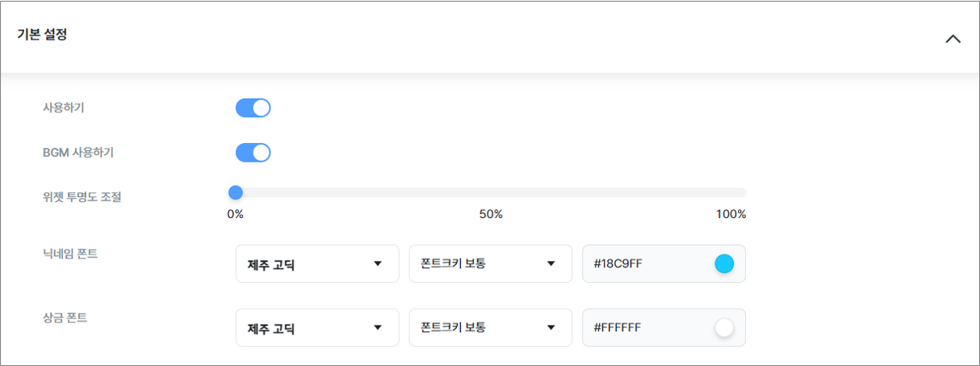Click the 위젯 투명도 조절 label
This screenshot has width=980, height=366.
click(x=82, y=196)
